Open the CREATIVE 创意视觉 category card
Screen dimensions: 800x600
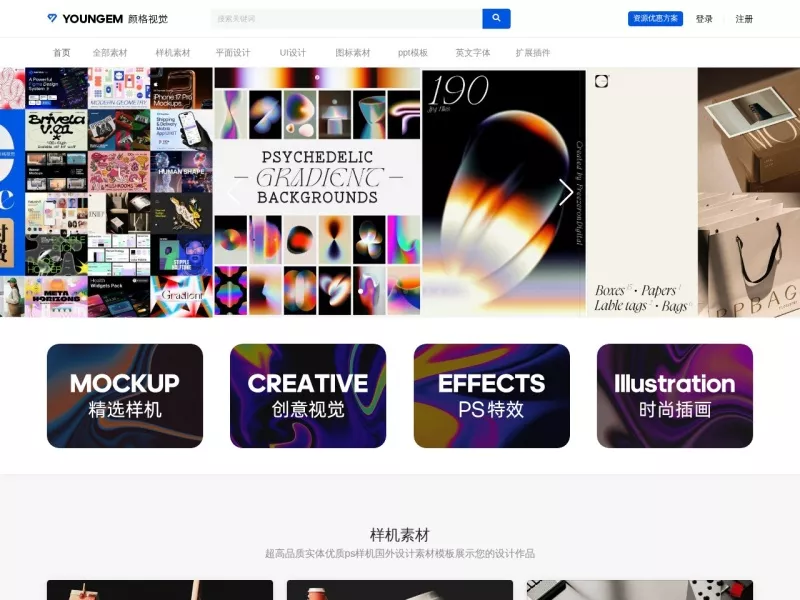[308, 396]
